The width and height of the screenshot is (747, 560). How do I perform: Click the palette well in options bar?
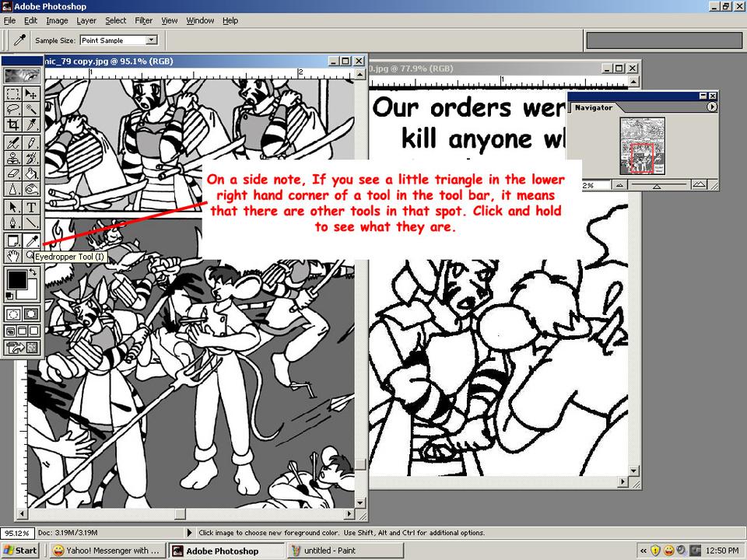tap(665, 40)
